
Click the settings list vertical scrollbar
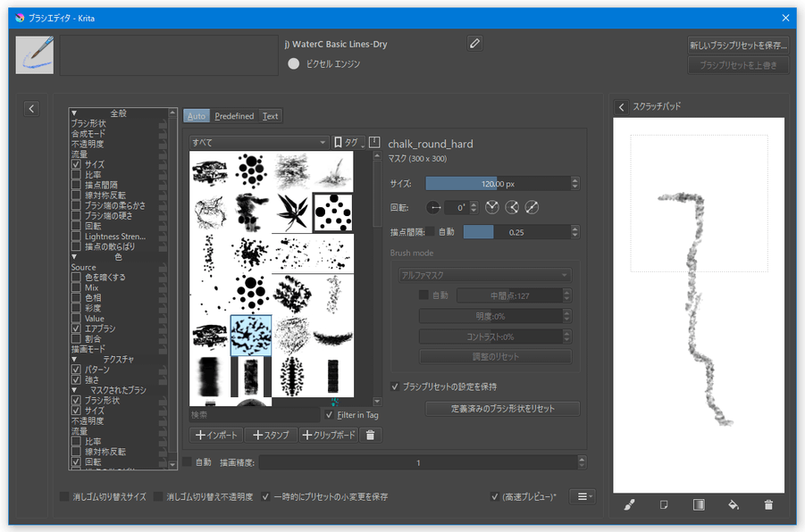coord(172,288)
